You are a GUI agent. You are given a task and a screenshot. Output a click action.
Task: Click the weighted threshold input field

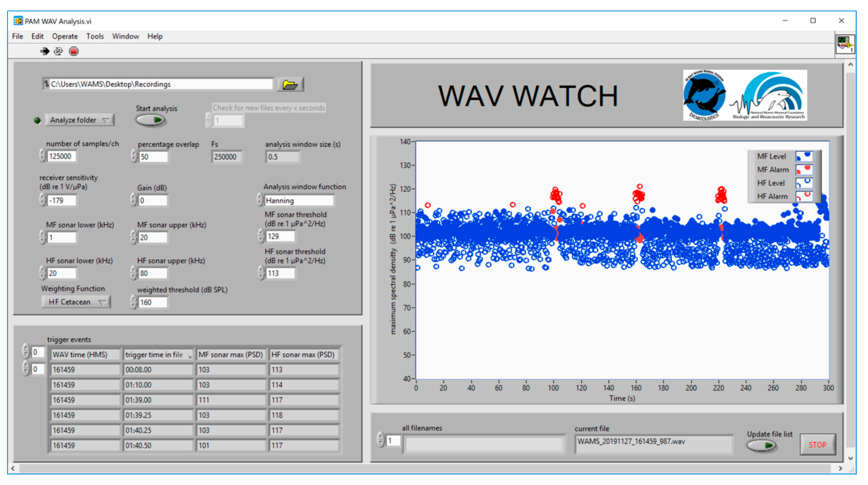pyautogui.click(x=153, y=302)
